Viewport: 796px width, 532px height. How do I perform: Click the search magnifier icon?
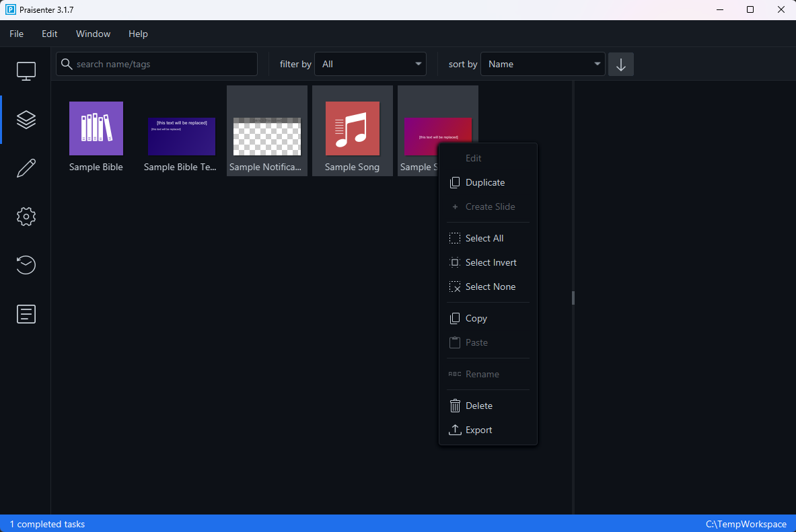click(67, 63)
